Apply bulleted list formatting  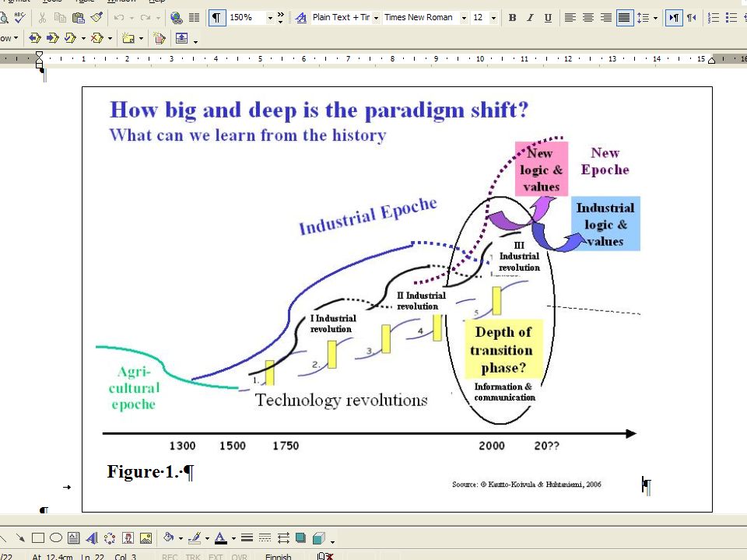[731, 18]
